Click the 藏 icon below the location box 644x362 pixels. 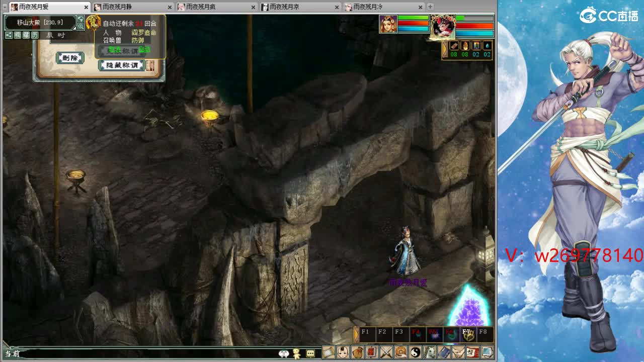[x=26, y=35]
